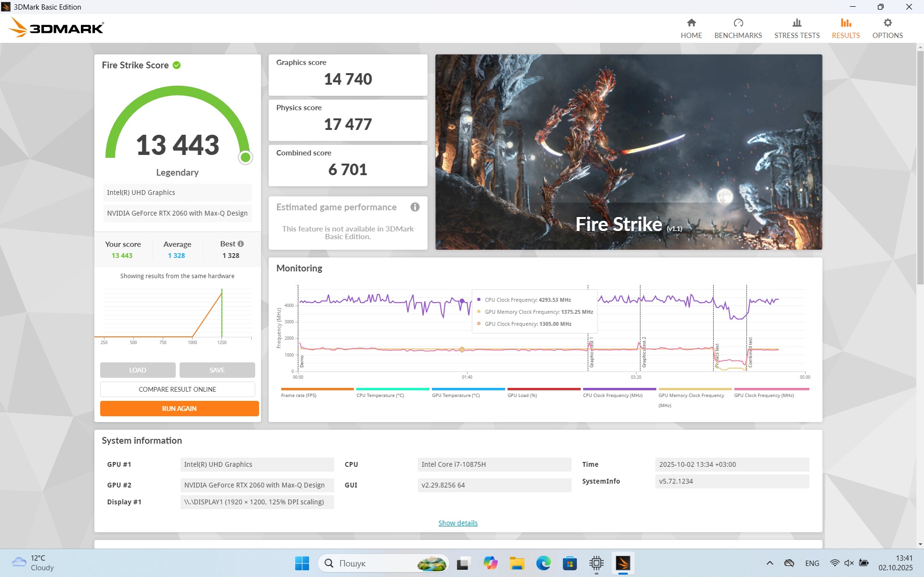Toggle GPU Temperature blue legend swatch
This screenshot has width=924, height=577.
pos(468,389)
